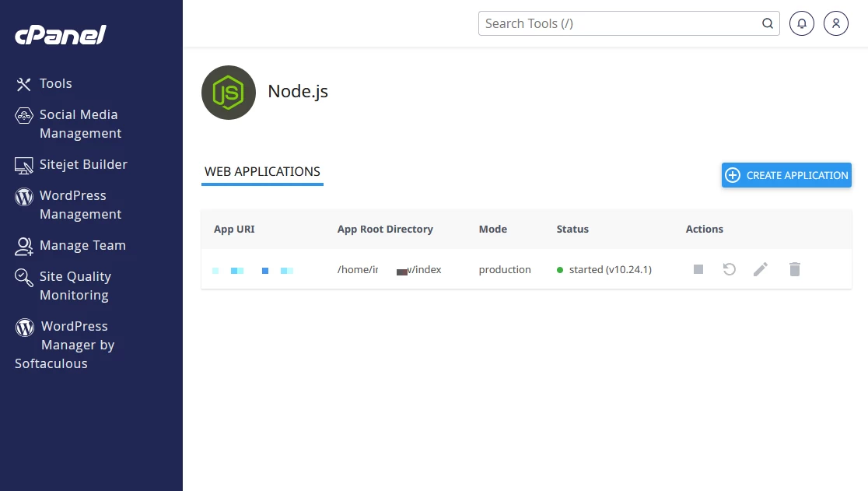
Task: Click the blurred App URI link
Action: point(253,270)
